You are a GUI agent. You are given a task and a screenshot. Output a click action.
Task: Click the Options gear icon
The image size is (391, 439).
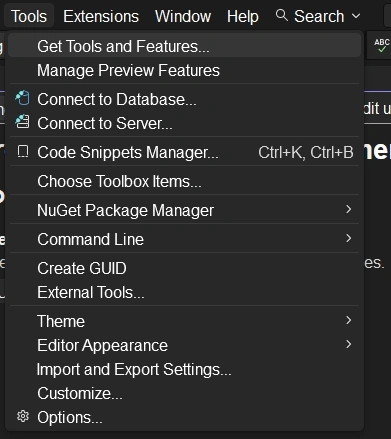tap(23, 416)
